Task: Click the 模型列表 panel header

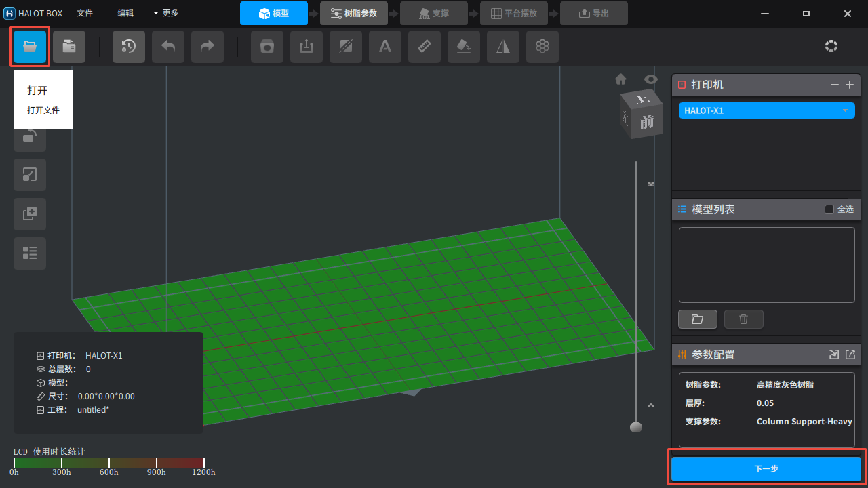Action: coord(766,209)
